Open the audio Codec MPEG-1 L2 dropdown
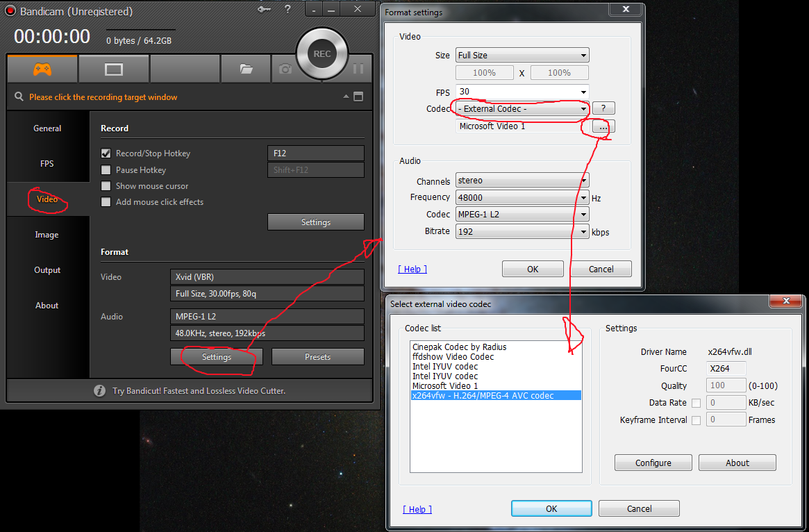Viewport: 809px width, 532px height. (522, 214)
